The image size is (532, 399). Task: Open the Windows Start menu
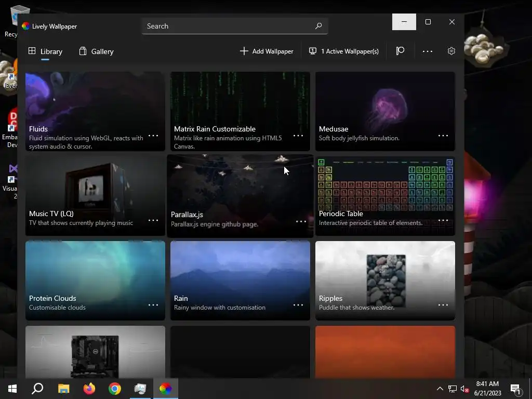tap(12, 389)
